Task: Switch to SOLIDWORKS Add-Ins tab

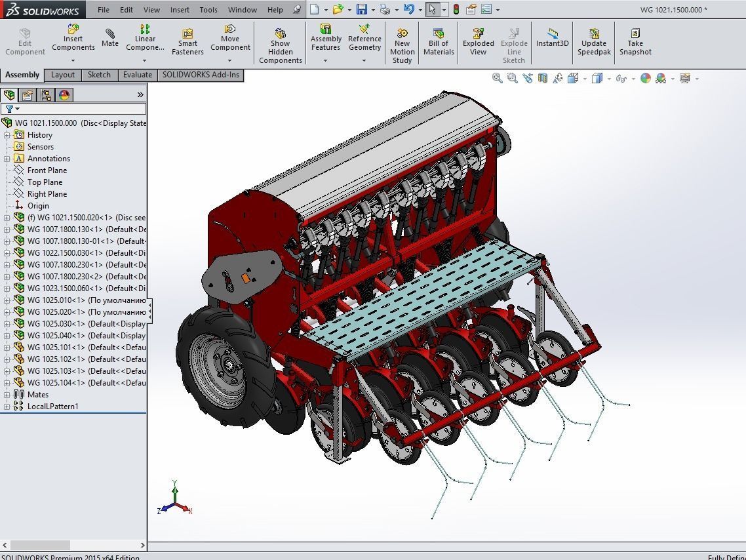Action: pos(201,75)
